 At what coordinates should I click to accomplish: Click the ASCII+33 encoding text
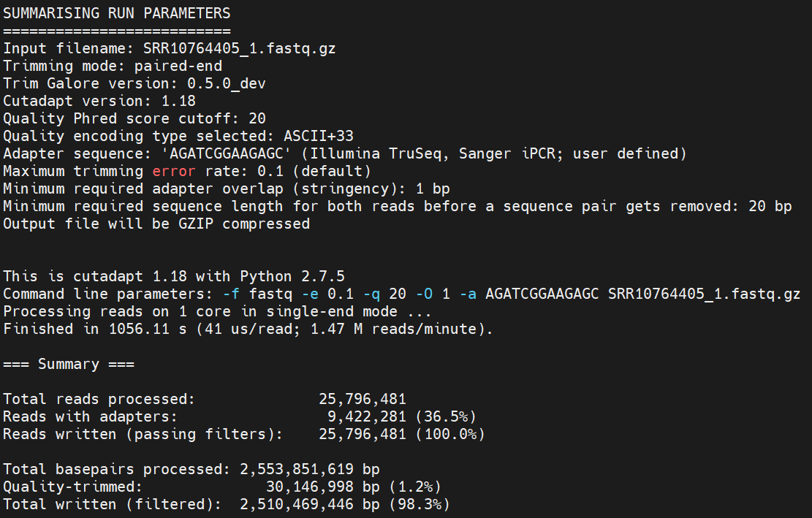(319, 136)
